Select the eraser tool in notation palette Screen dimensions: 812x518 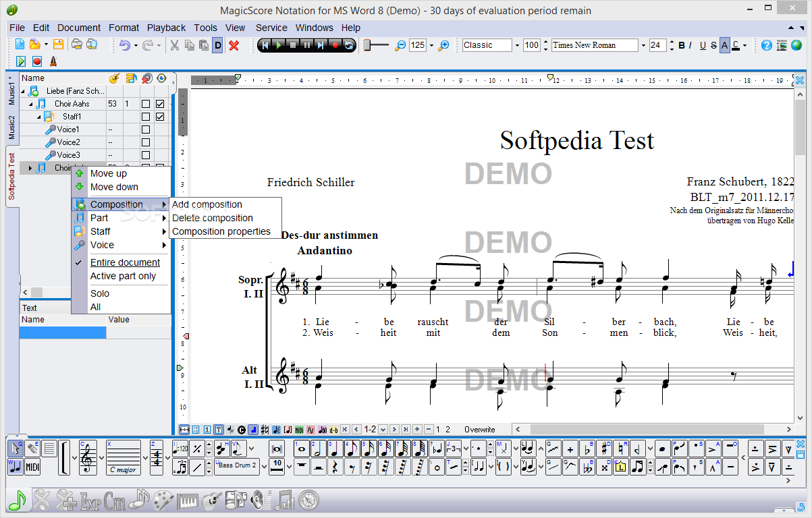(x=32, y=449)
